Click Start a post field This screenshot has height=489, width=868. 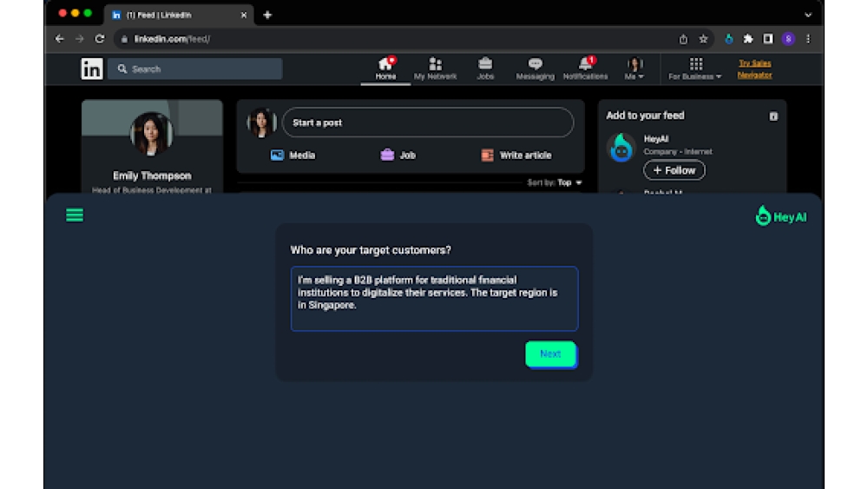click(428, 122)
